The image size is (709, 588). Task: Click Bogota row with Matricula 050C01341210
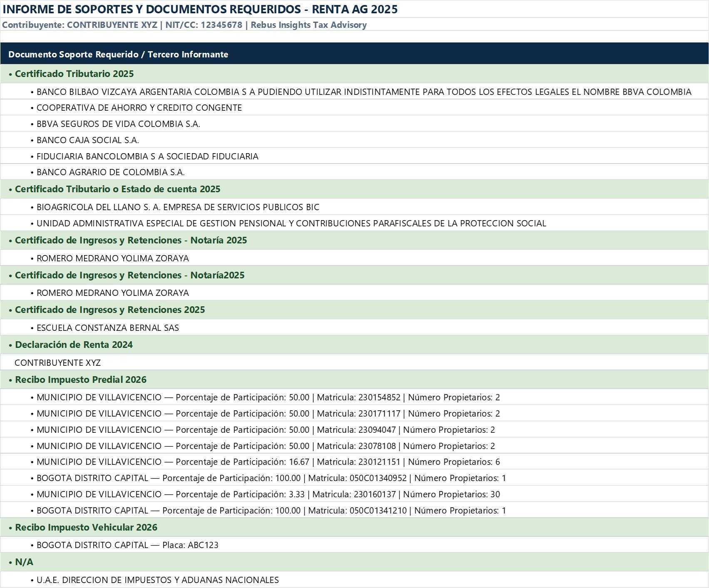click(x=354, y=511)
